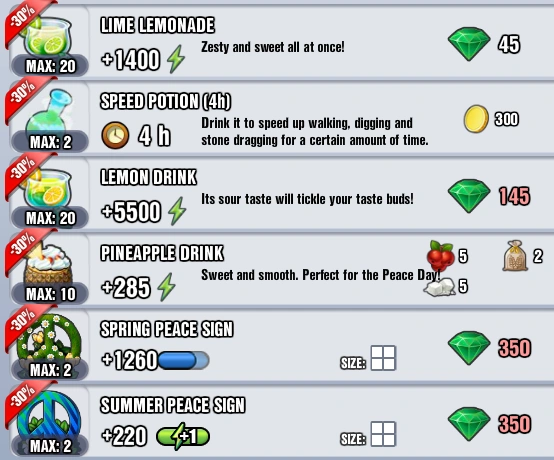This screenshot has height=460, width=554.
Task: Click the Spring Peace Sign size grid
Action: coord(383,358)
